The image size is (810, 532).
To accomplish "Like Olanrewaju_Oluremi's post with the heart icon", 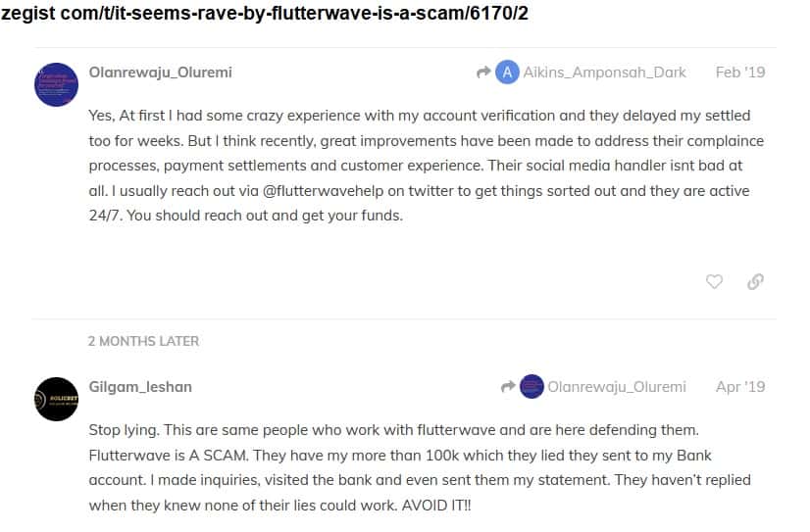I will [x=714, y=282].
